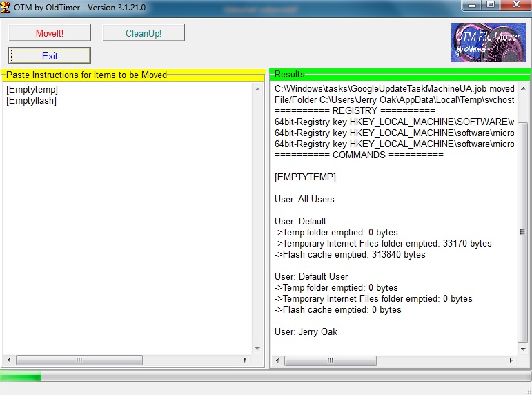Click the [EMPTYTEMP] line in Results

305,177
